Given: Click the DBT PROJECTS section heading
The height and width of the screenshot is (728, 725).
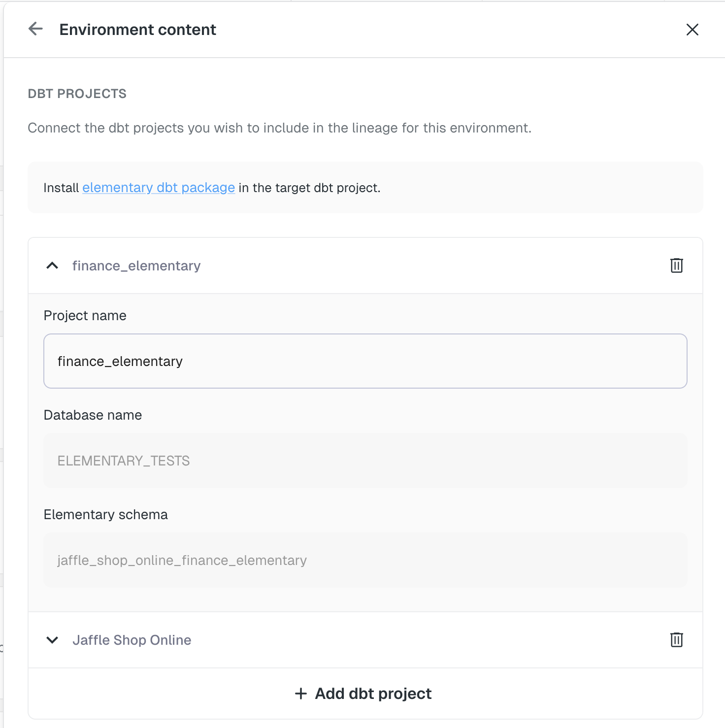Looking at the screenshot, I should [x=77, y=94].
